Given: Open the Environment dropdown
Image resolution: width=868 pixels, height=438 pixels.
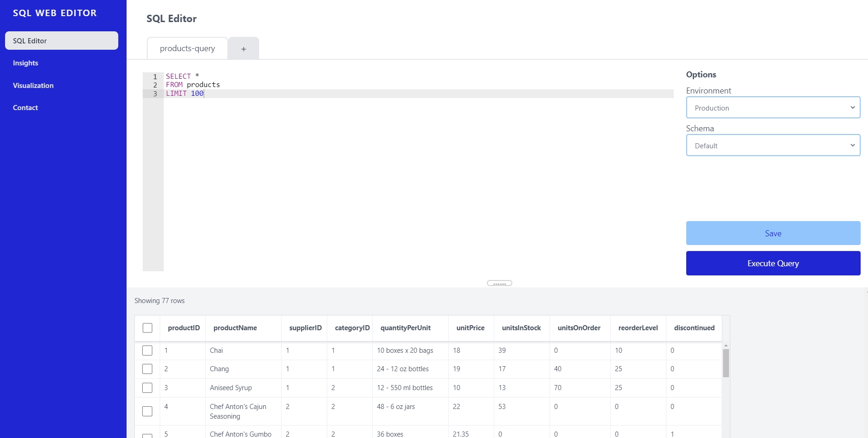Looking at the screenshot, I should point(773,107).
